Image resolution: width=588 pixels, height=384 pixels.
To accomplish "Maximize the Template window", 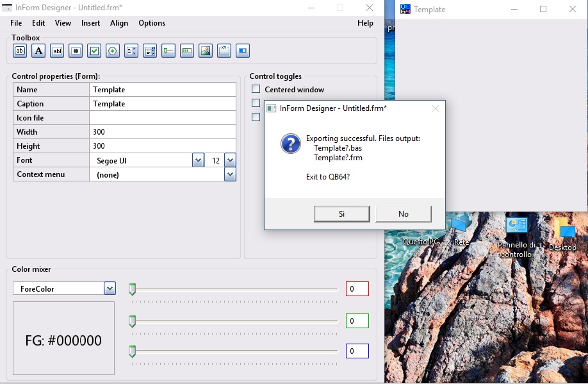I will pyautogui.click(x=543, y=9).
